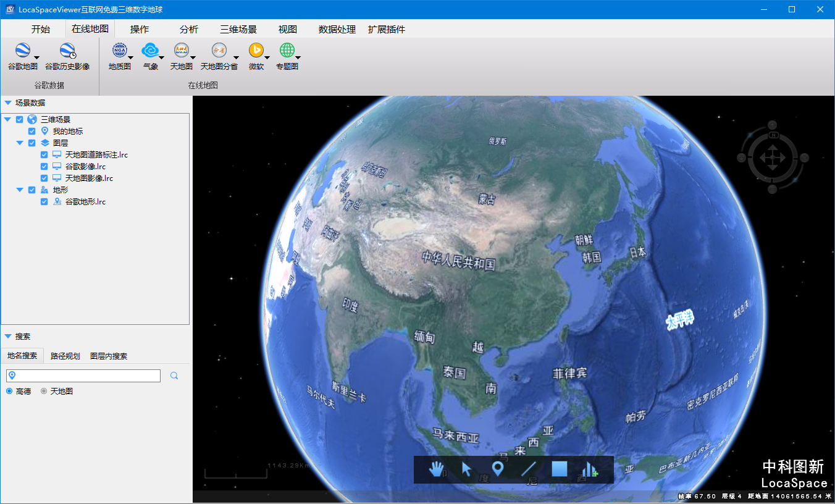Viewport: 835px width, 504px height.
Task: Select the 高德 radio button
Action: [9, 391]
